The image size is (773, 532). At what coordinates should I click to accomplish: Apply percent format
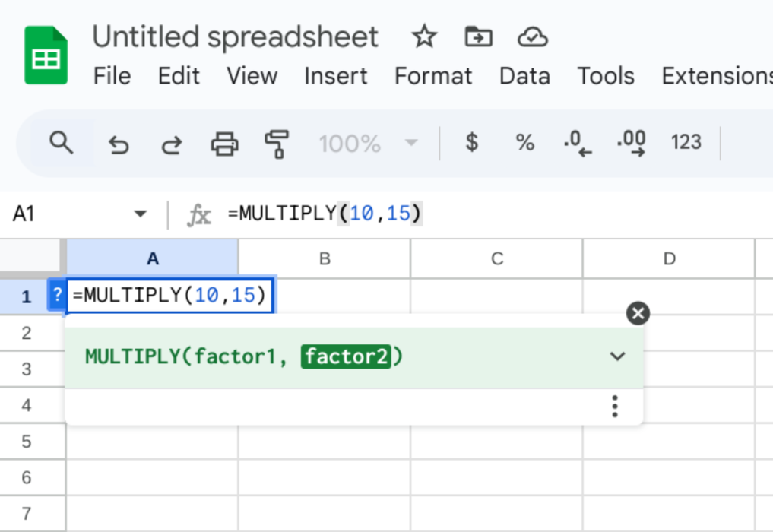click(x=524, y=142)
